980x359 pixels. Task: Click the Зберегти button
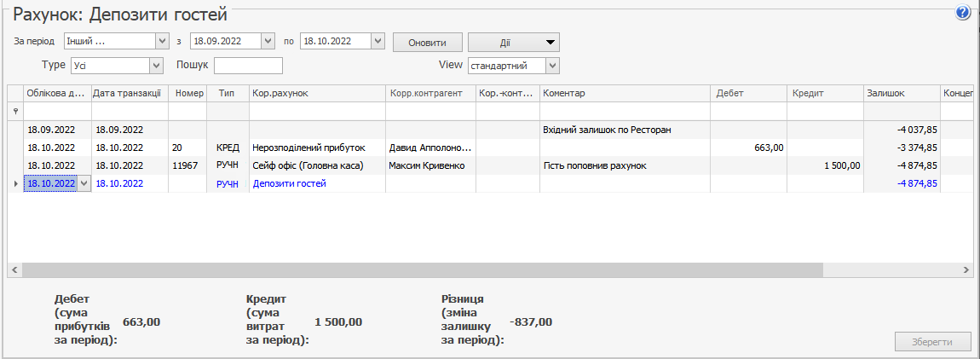[x=932, y=342]
